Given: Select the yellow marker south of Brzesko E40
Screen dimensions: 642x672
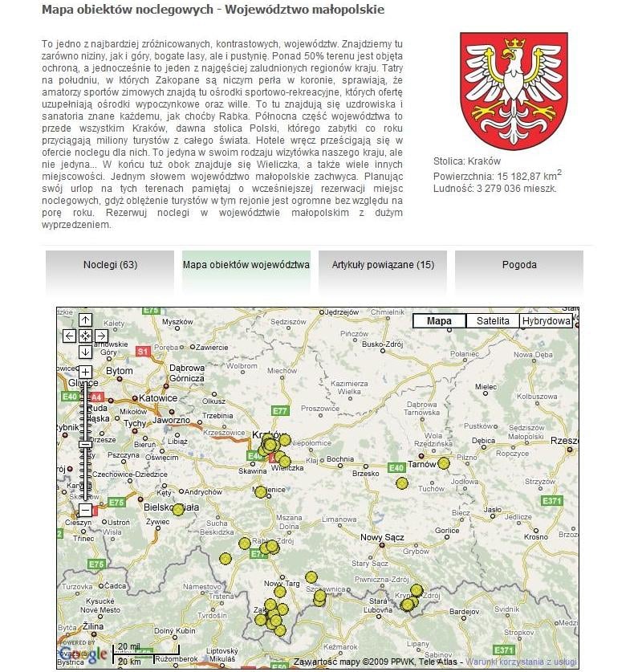Looking at the screenshot, I should pyautogui.click(x=402, y=483).
